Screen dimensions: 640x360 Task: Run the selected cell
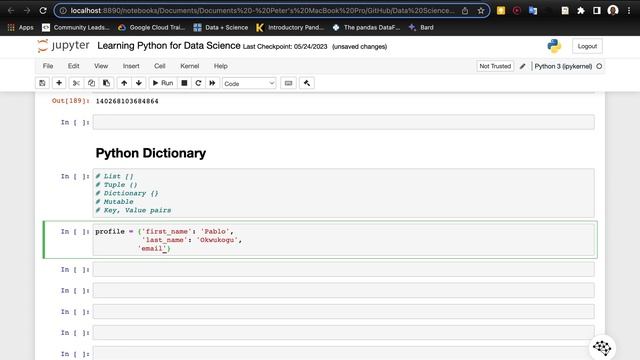163,83
